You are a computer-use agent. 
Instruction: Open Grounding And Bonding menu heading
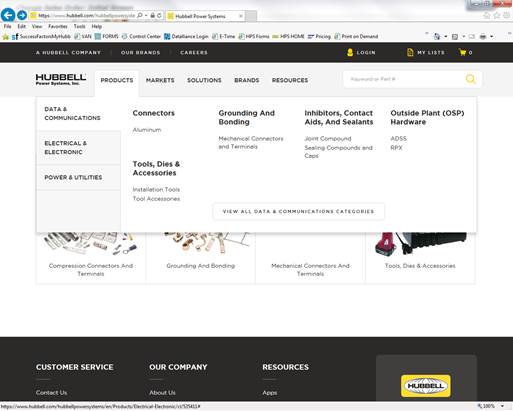click(247, 118)
